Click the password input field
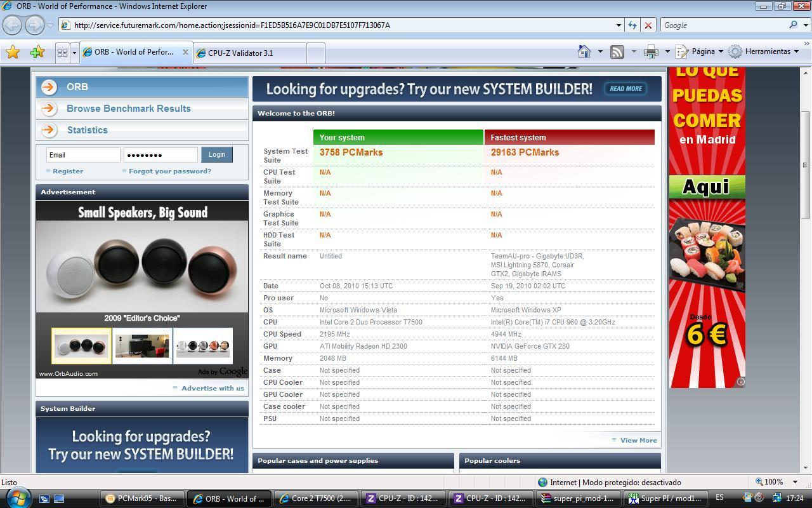This screenshot has width=812, height=508. pos(160,155)
